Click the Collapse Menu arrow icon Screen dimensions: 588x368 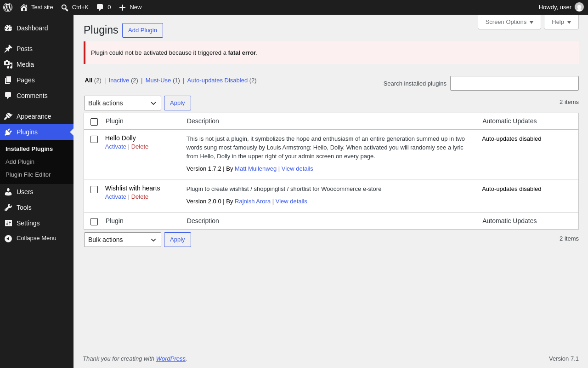click(8, 238)
